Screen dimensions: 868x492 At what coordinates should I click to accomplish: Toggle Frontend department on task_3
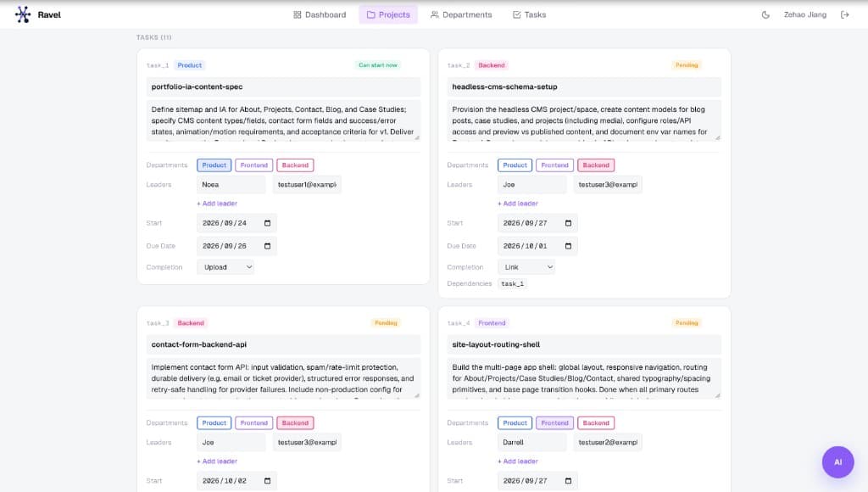tap(254, 422)
